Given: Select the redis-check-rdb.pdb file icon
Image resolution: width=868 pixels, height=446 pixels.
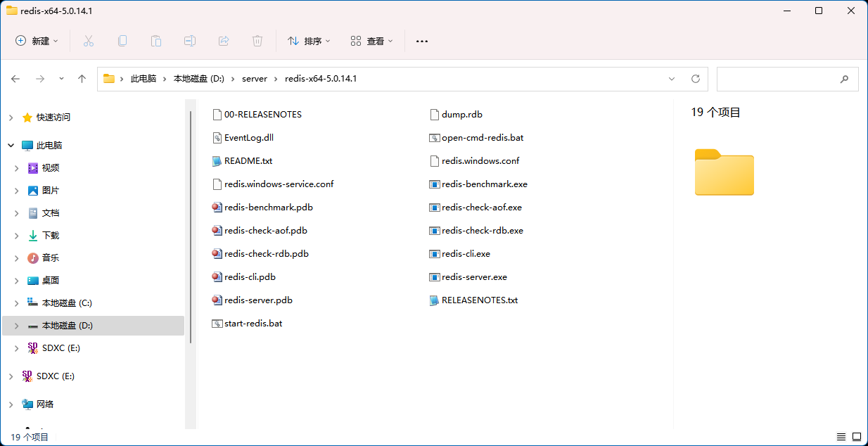Looking at the screenshot, I should click(x=217, y=254).
